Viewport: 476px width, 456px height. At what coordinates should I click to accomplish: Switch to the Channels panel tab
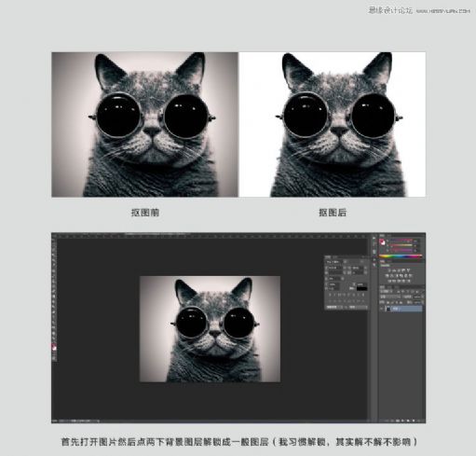click(389, 287)
